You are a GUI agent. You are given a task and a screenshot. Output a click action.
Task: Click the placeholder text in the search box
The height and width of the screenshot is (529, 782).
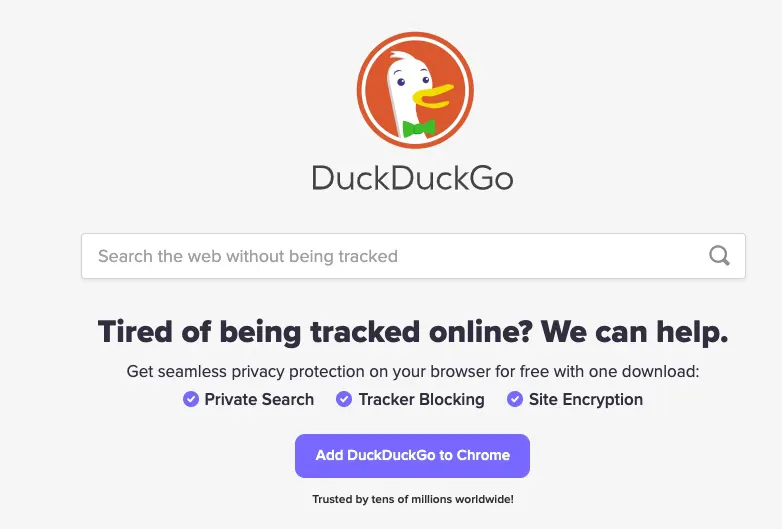pyautogui.click(x=248, y=256)
